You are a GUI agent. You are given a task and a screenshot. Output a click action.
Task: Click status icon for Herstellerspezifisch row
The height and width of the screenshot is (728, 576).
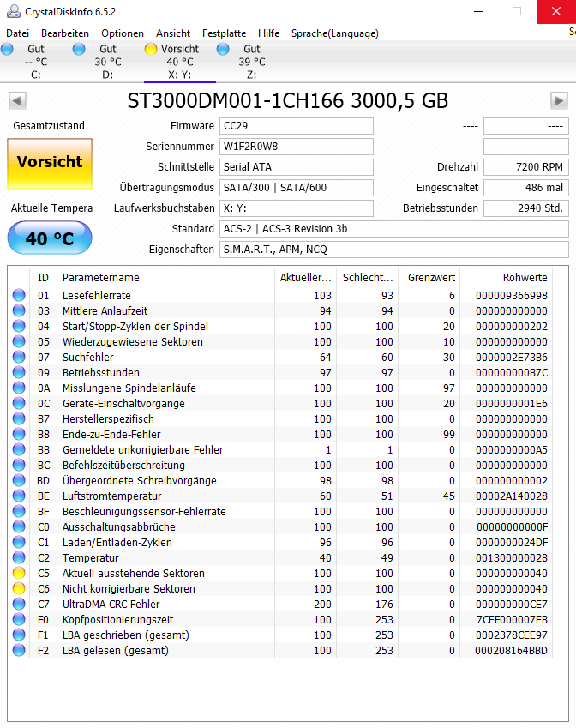click(19, 418)
